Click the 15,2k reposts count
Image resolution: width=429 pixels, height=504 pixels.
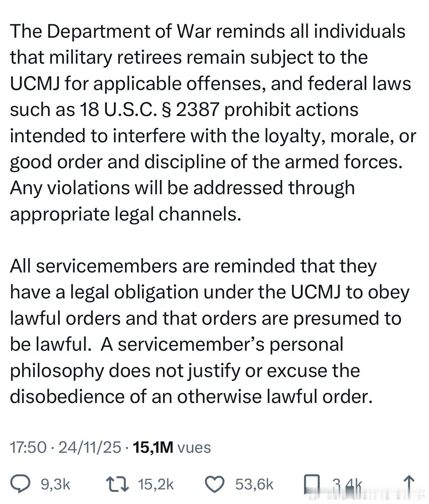pos(156,484)
